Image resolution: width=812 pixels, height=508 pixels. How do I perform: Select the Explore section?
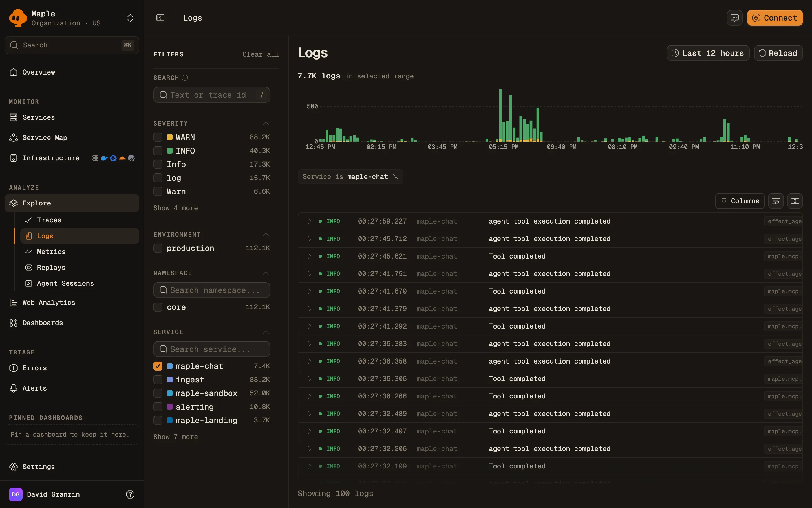click(x=72, y=203)
